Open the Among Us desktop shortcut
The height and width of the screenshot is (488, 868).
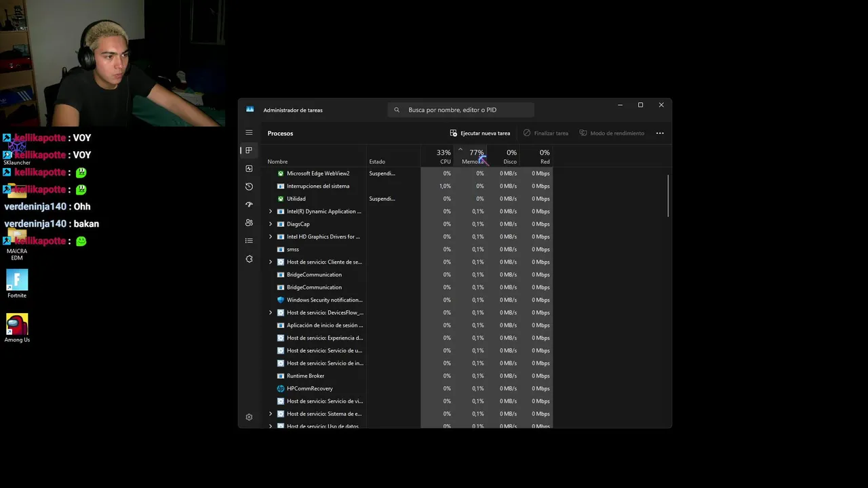tap(17, 328)
